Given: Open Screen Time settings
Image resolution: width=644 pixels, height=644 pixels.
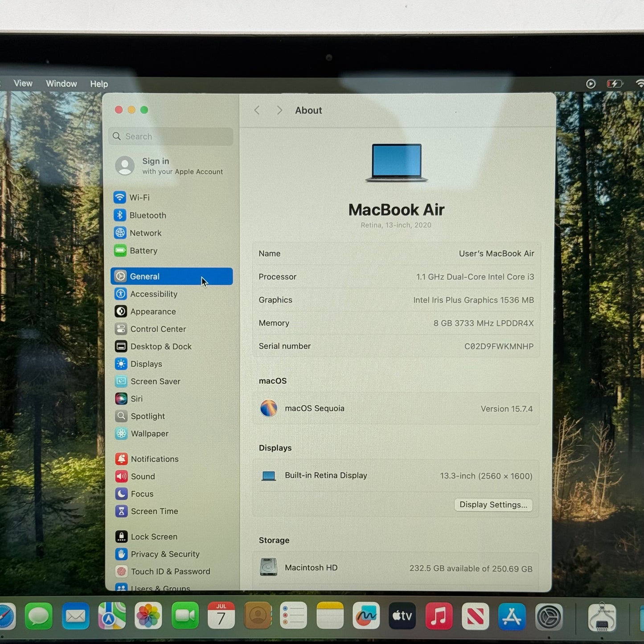Looking at the screenshot, I should click(x=172, y=511).
